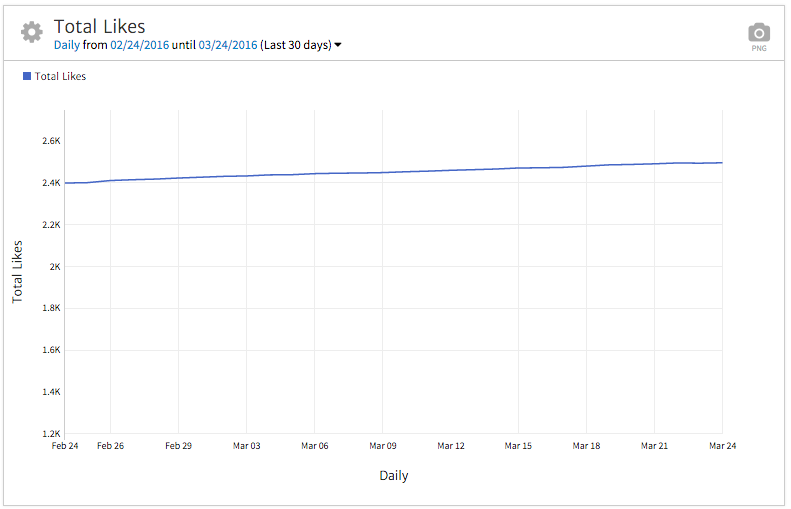
Task: Click the '2K' y-axis label
Action: [55, 267]
